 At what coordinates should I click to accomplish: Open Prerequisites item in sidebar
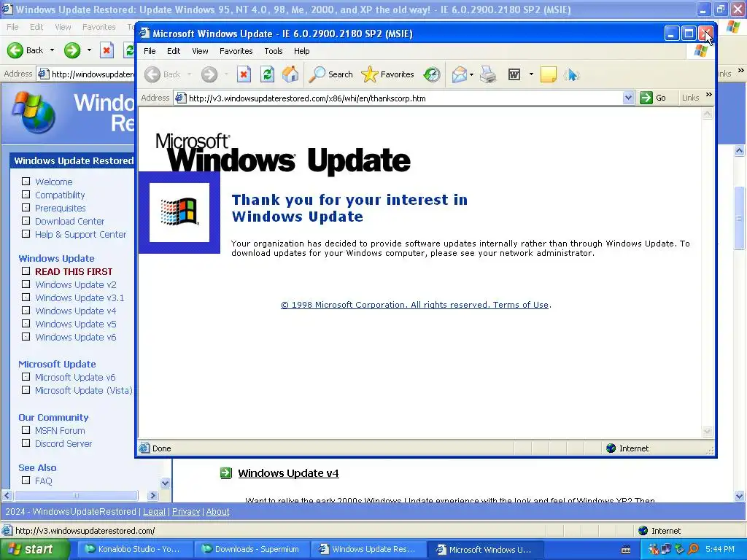60,208
